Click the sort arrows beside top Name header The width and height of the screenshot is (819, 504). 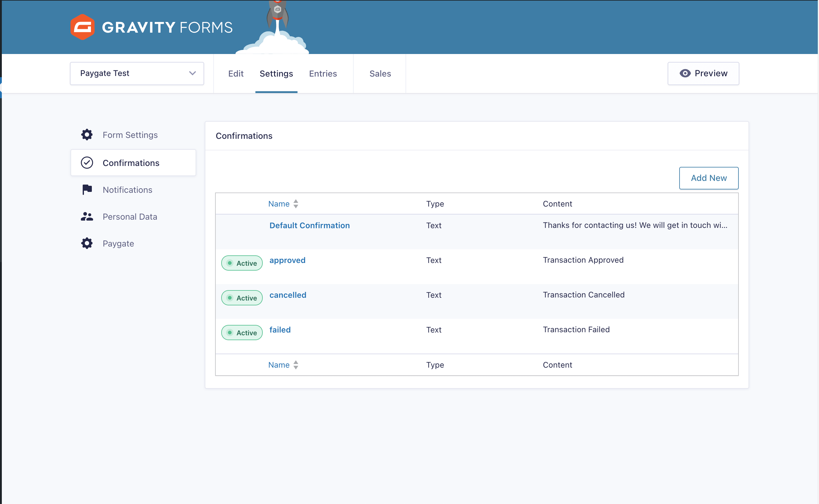pos(296,204)
